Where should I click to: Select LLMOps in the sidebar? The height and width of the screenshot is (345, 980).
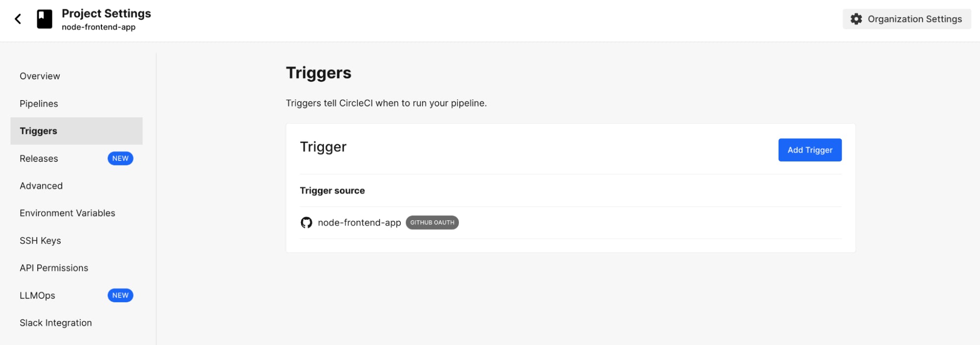[37, 295]
